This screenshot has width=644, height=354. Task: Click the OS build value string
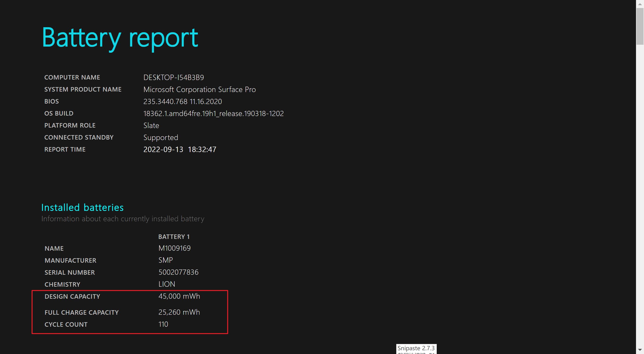click(x=213, y=113)
